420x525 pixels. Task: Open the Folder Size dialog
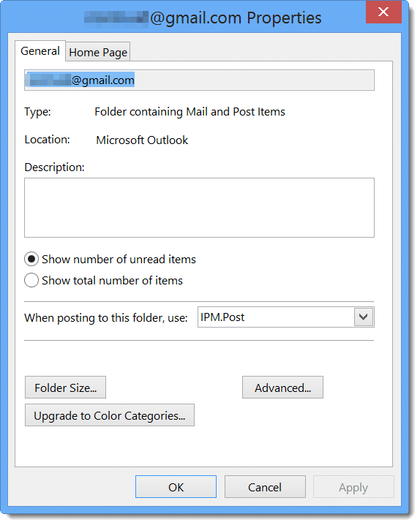coord(65,388)
